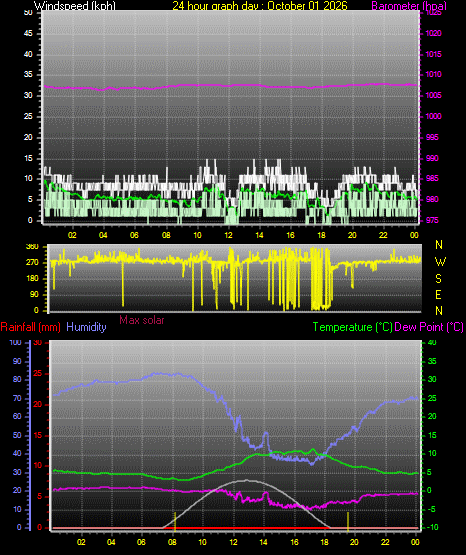Click the '1015' barometer axis value
The height and width of the screenshot is (555, 466).
click(x=433, y=54)
